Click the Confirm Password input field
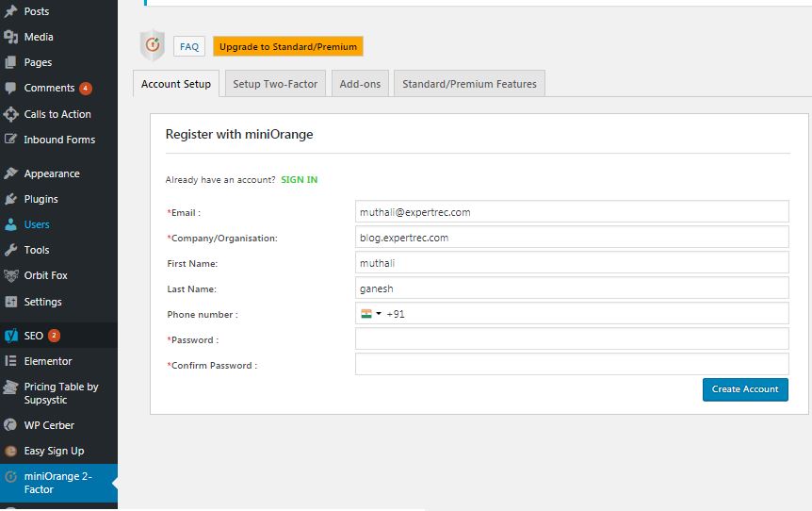The image size is (812, 511). point(572,364)
